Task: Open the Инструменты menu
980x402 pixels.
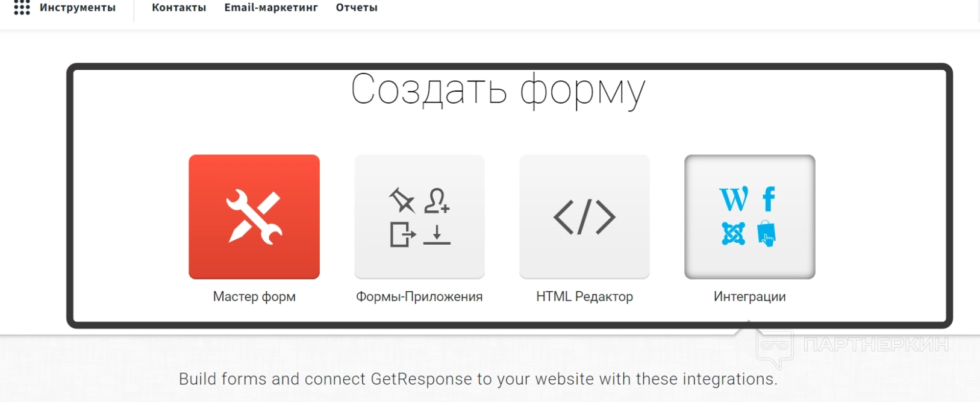Action: tap(77, 8)
